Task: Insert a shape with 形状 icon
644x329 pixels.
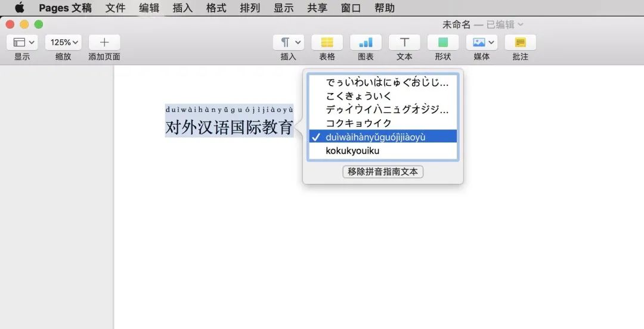Action: (442, 42)
